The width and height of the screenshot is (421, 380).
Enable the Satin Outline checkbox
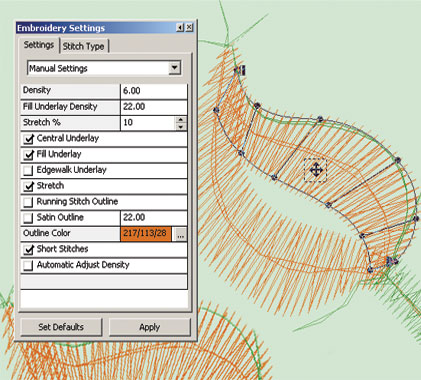point(29,218)
